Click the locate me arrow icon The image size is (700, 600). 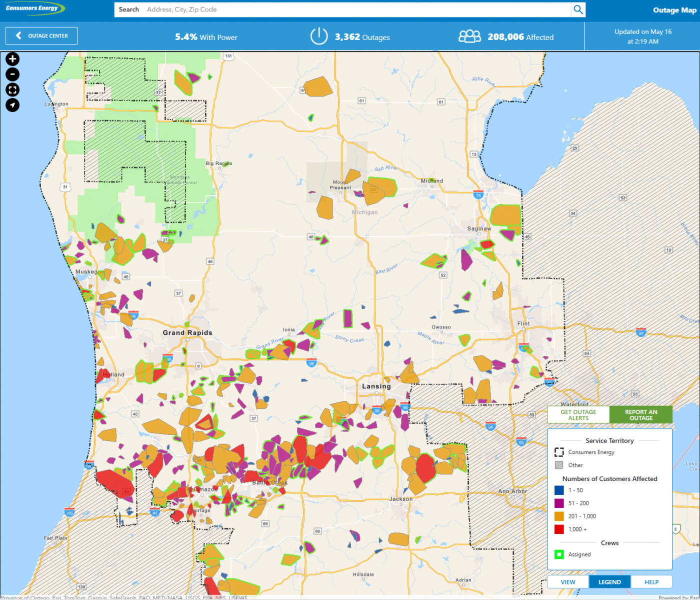(12, 105)
